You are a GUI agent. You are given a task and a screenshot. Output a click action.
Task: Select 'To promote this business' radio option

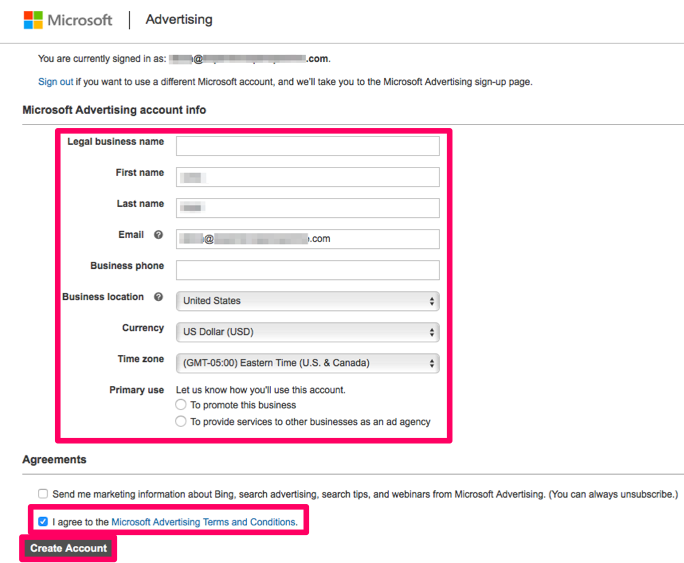pyautogui.click(x=181, y=405)
